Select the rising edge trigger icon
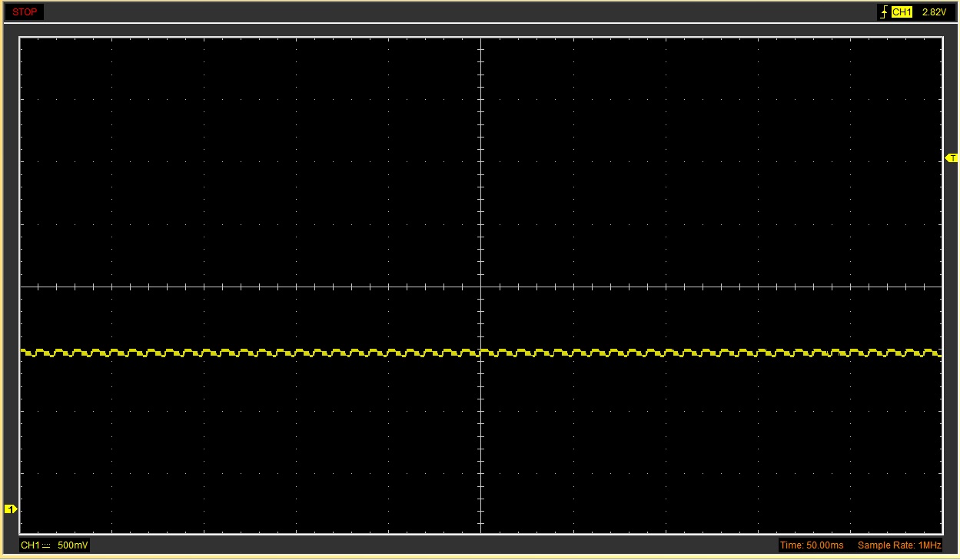 pyautogui.click(x=885, y=12)
